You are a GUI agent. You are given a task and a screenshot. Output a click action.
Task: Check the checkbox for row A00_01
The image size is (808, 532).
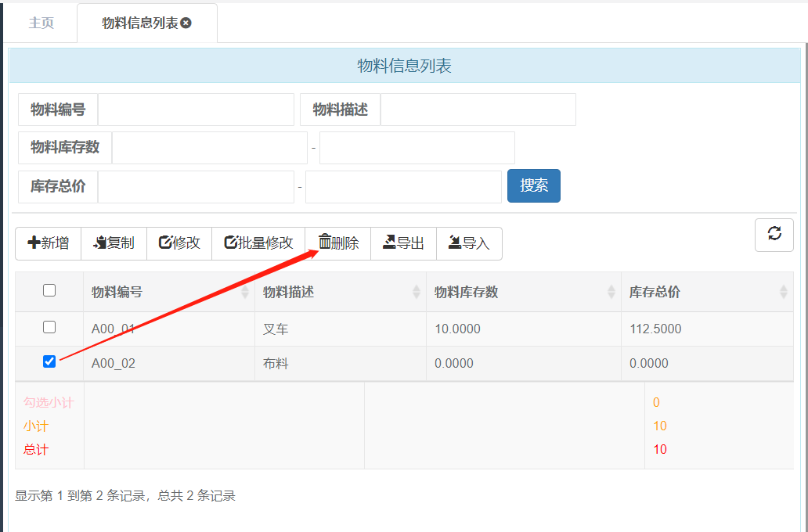(49, 327)
